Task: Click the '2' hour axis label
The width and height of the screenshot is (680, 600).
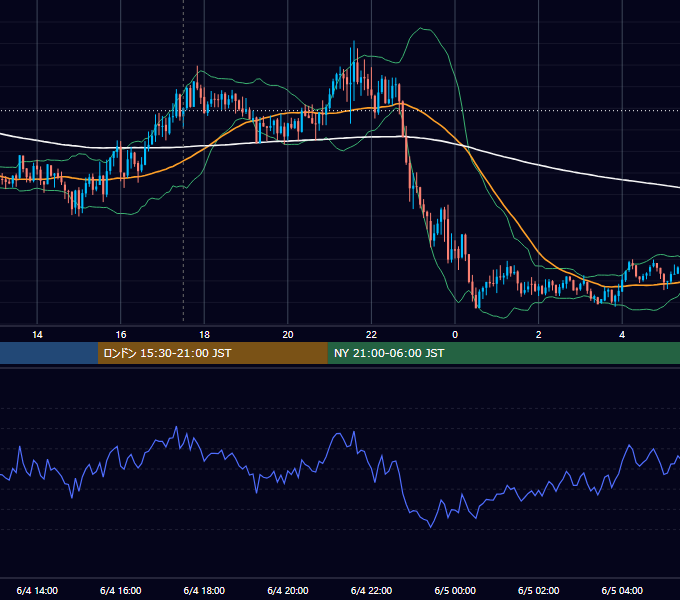Action: (x=538, y=335)
